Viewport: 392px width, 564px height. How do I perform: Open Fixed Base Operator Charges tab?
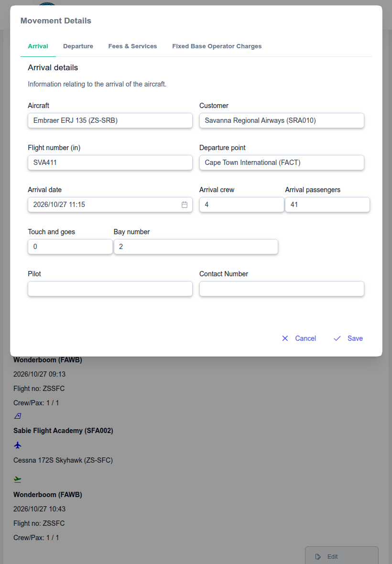pos(217,46)
